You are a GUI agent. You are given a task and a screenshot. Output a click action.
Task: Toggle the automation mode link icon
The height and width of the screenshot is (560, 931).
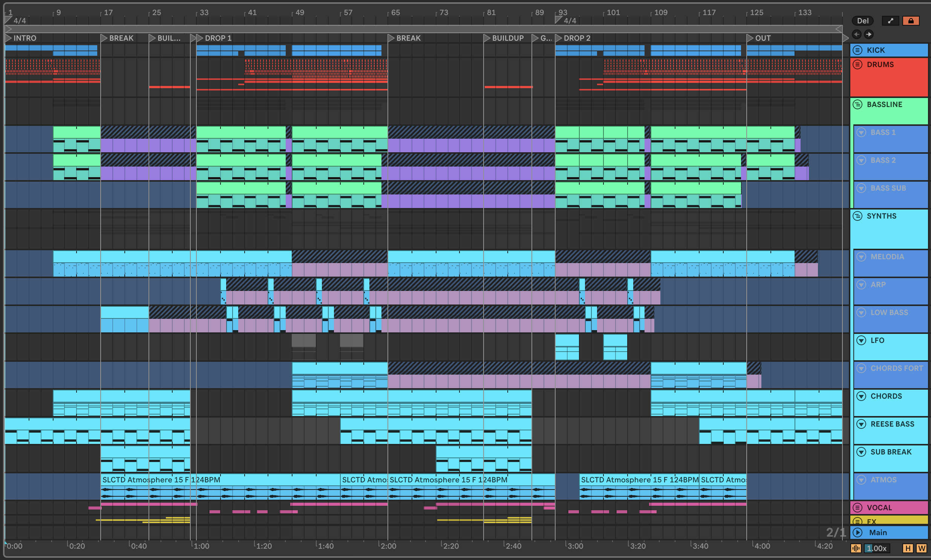pos(890,21)
